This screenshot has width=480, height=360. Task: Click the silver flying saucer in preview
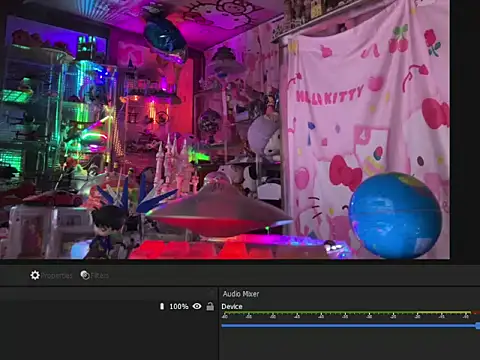click(218, 208)
